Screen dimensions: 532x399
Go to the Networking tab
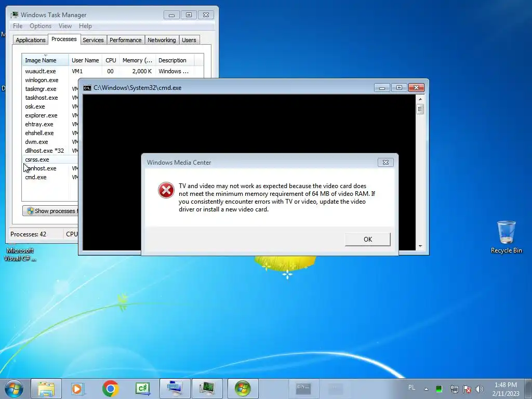click(x=162, y=40)
